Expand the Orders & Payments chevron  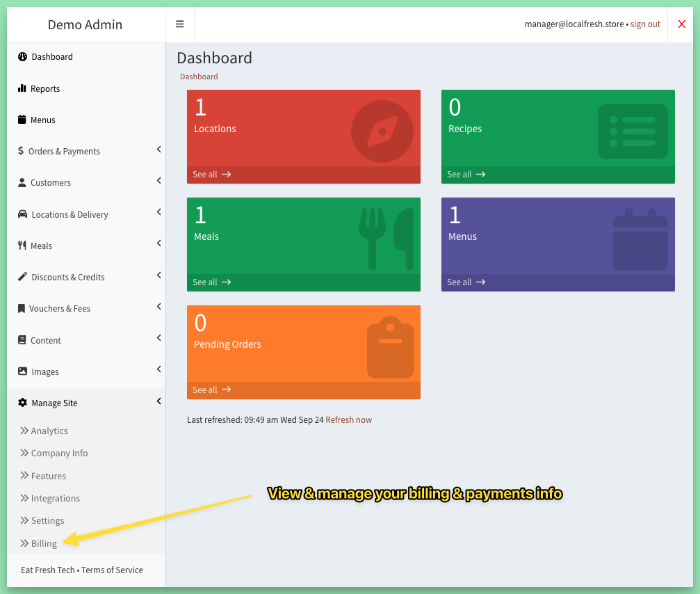coord(159,150)
